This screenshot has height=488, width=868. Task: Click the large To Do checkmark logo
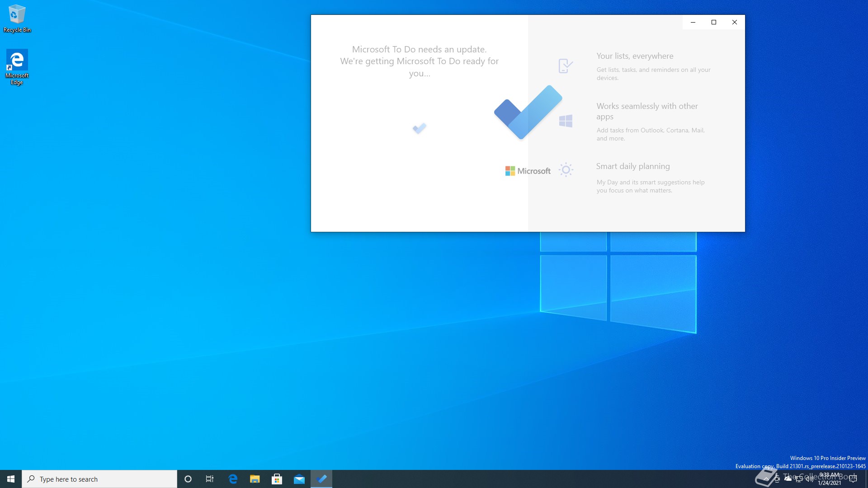pos(528,112)
